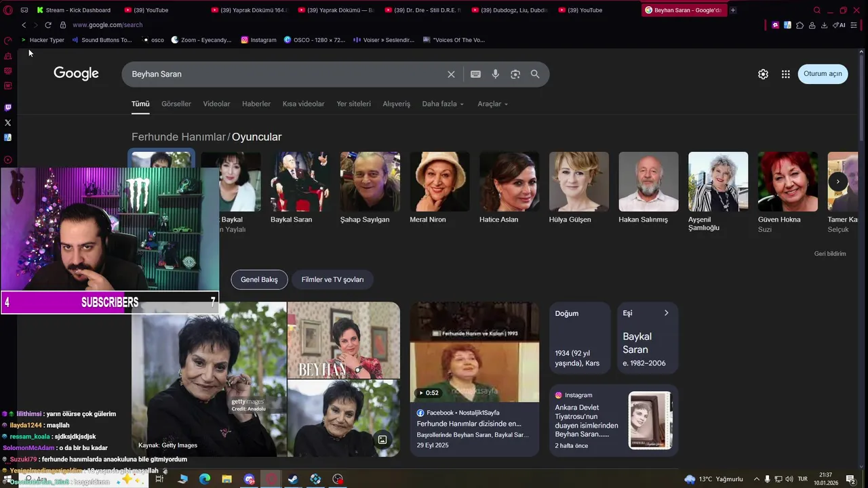This screenshot has width=868, height=488.
Task: Open the Google logo homepage link
Action: (76, 73)
